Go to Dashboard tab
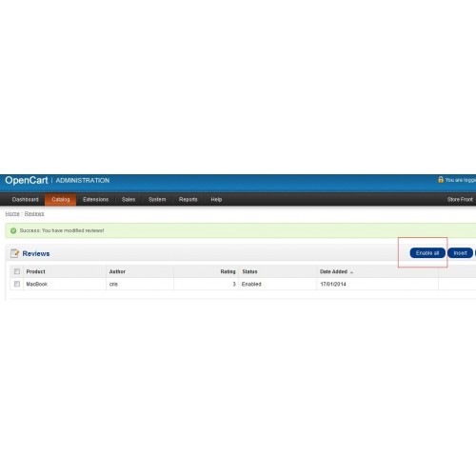The image size is (476, 476). pos(25,199)
